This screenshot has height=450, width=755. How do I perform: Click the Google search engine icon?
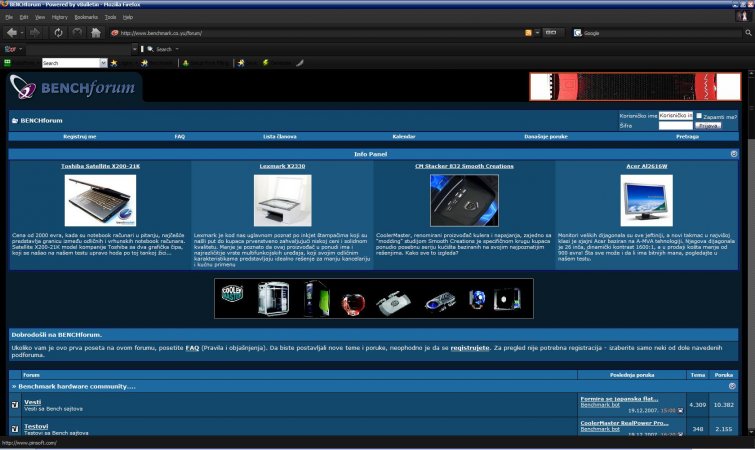577,33
